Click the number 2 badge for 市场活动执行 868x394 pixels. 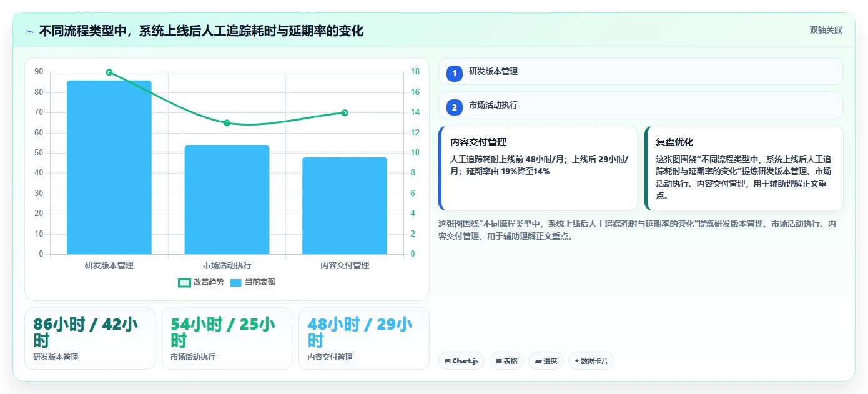[x=455, y=107]
